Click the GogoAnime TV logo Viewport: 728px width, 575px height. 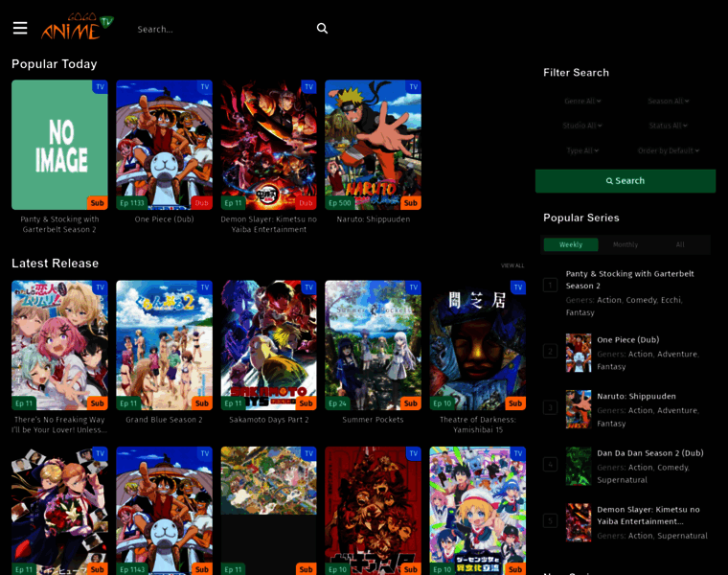[77, 27]
